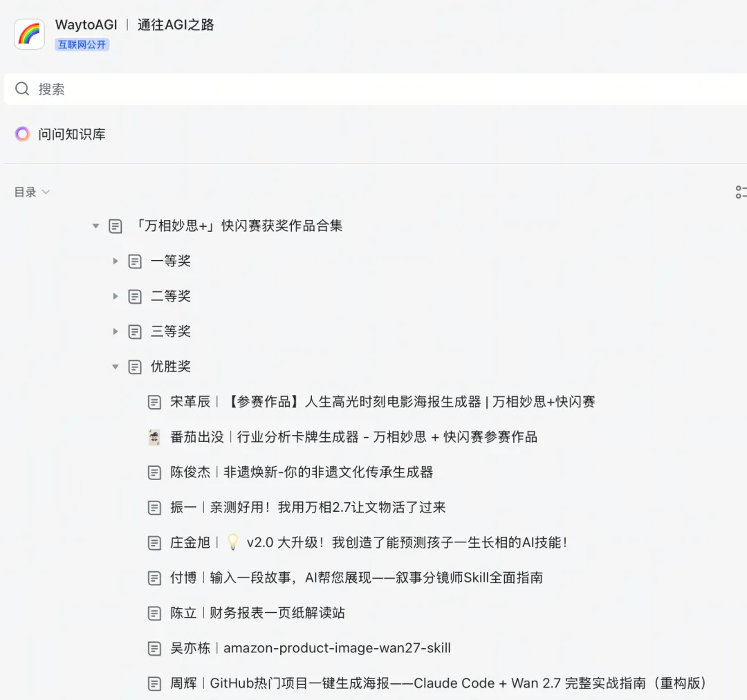747x700 pixels.
Task: Click the document icon next to 吴亦栋's entry
Action: [154, 648]
